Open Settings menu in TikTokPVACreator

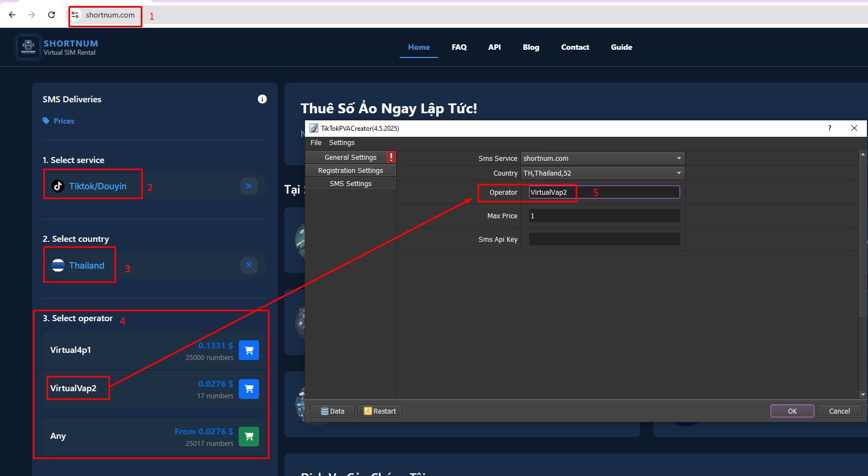coord(342,142)
